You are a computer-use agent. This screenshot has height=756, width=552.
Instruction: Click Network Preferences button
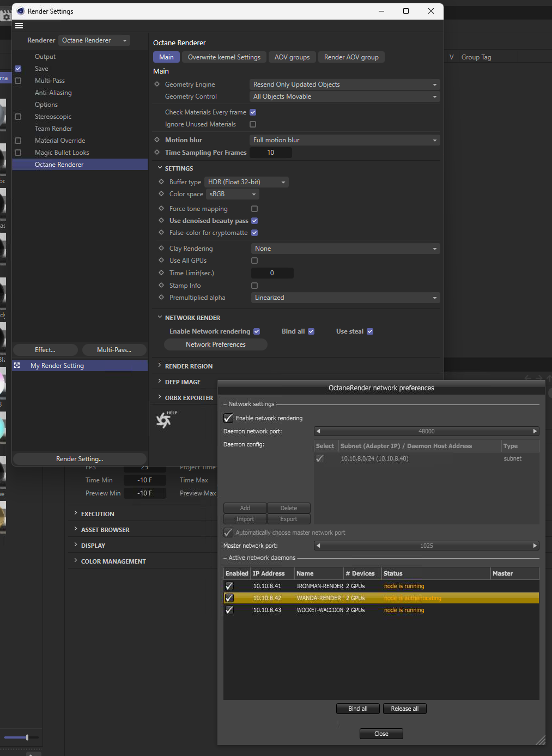216,344
